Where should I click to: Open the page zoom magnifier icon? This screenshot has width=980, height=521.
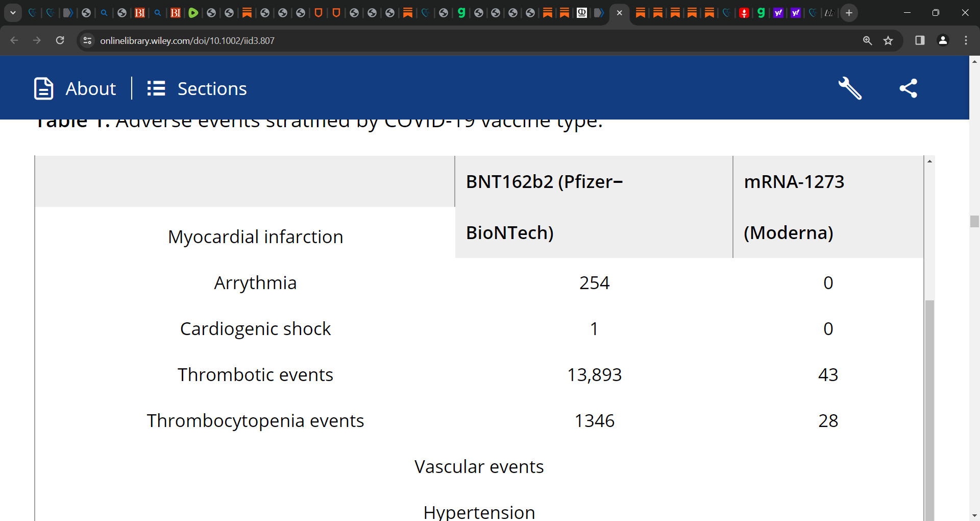click(867, 40)
